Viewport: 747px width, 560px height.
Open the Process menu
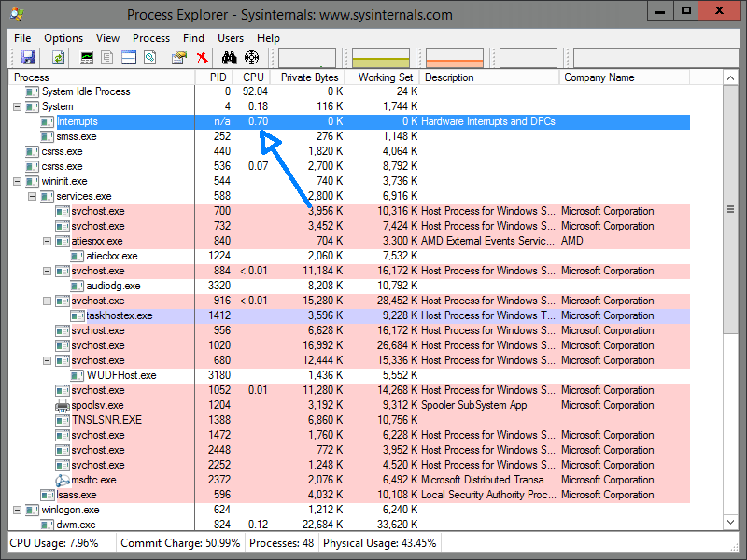[151, 38]
